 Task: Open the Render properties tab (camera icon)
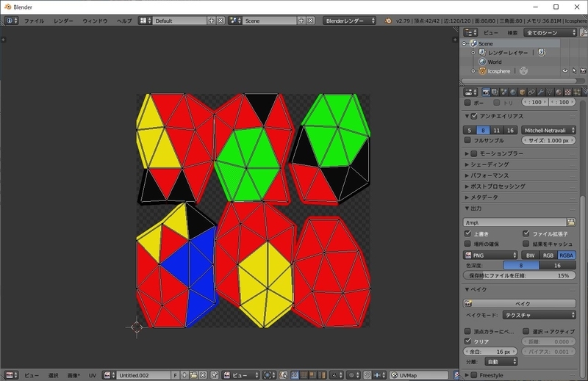click(x=486, y=92)
